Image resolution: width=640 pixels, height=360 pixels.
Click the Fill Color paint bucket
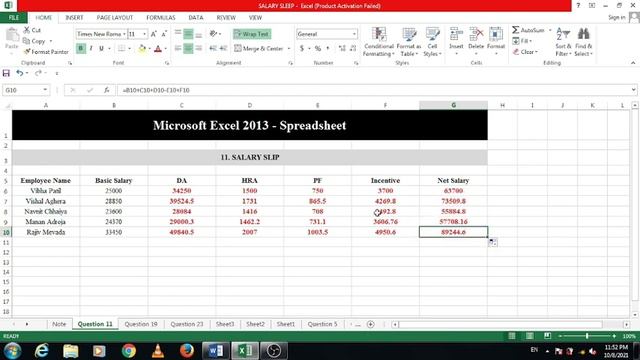(x=142, y=49)
